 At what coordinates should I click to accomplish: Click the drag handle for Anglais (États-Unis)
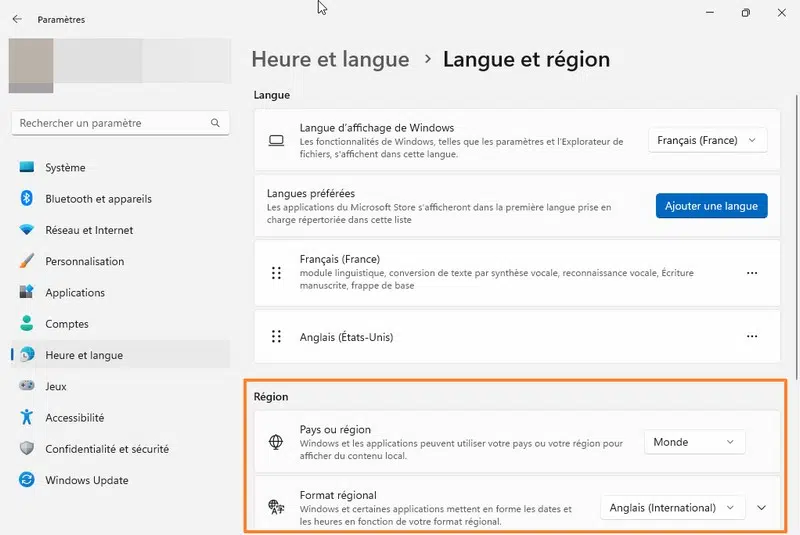click(x=276, y=337)
